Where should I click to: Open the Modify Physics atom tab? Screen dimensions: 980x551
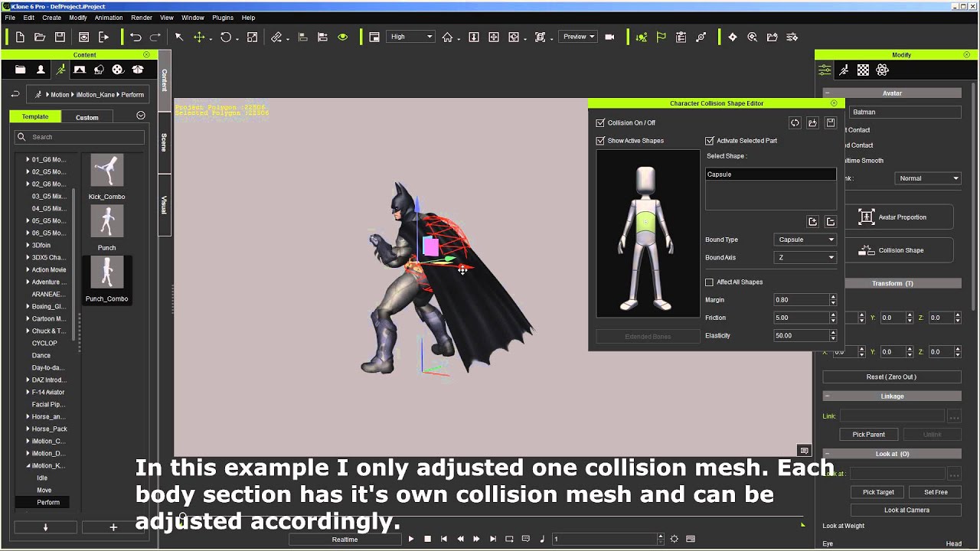(882, 70)
